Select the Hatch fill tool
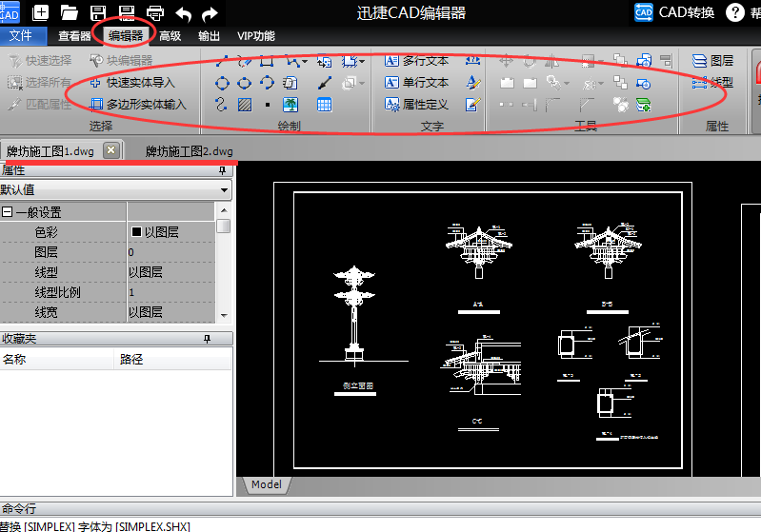The image size is (761, 532). point(245,105)
